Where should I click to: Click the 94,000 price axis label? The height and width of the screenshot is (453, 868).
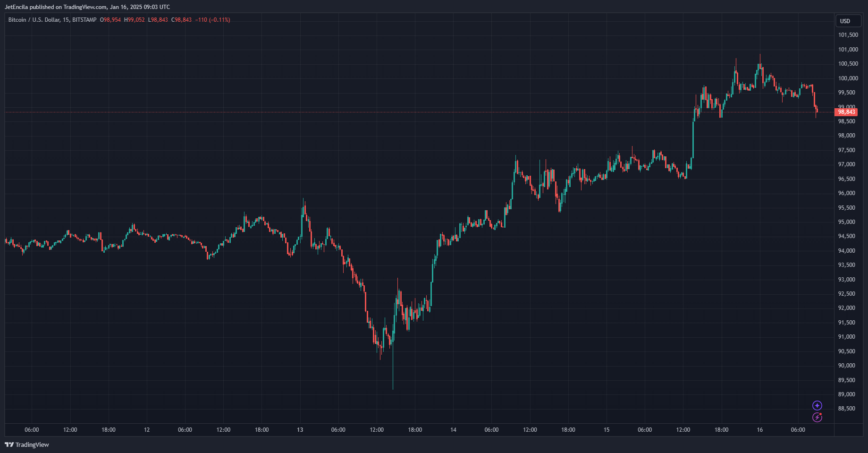tap(847, 251)
